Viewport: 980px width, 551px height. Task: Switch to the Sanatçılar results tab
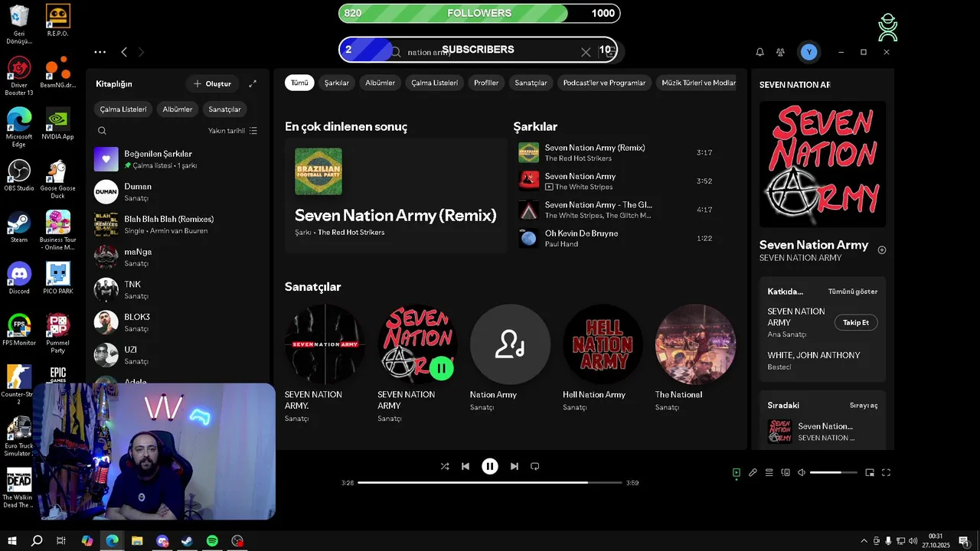[531, 83]
